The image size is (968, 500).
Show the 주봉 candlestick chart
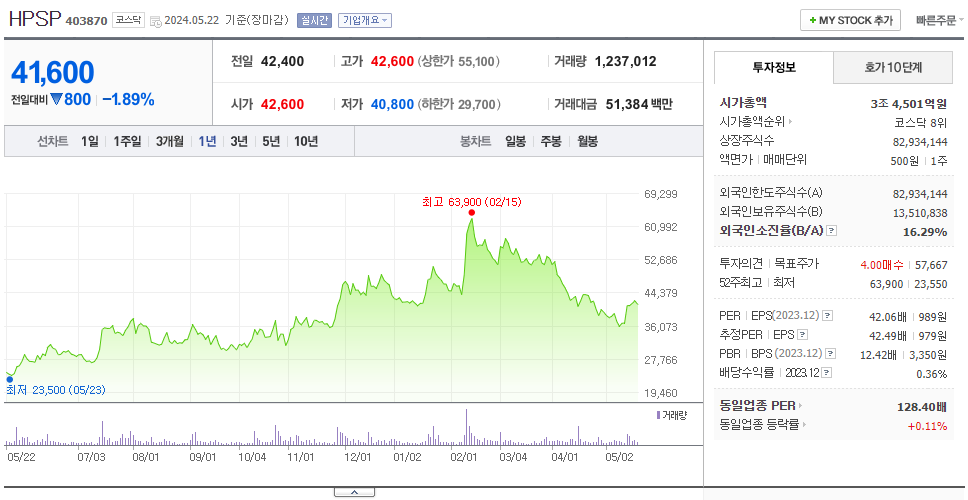pos(551,141)
